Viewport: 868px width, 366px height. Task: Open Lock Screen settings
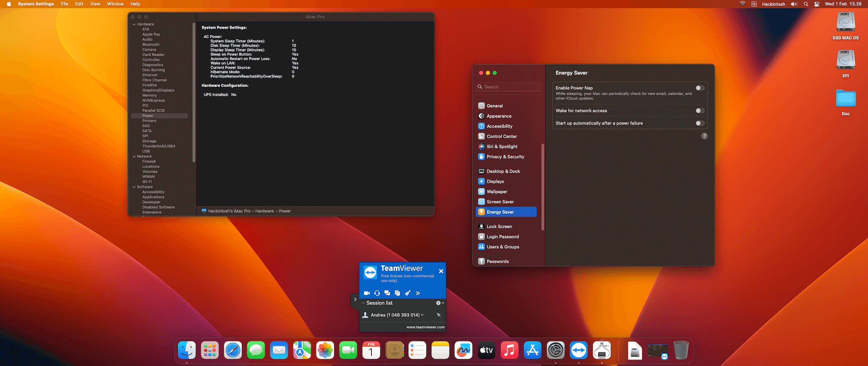(x=506, y=227)
